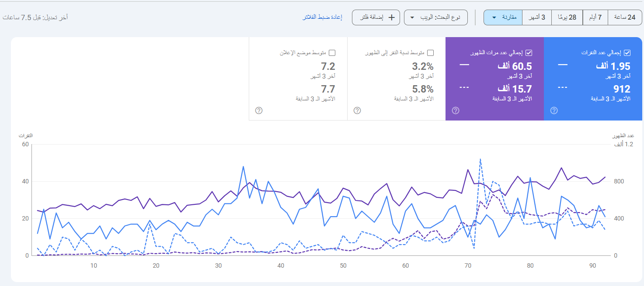
Task: Open the مقارنة dropdown
Action: (x=502, y=17)
